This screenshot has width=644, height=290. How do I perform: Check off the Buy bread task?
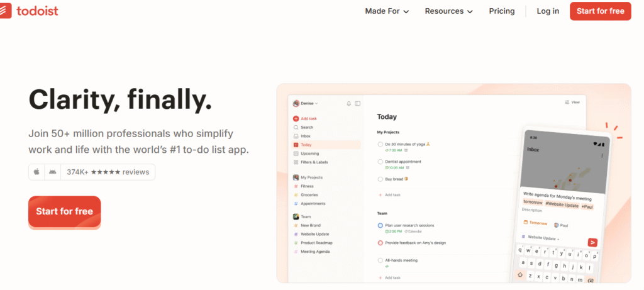click(x=380, y=179)
